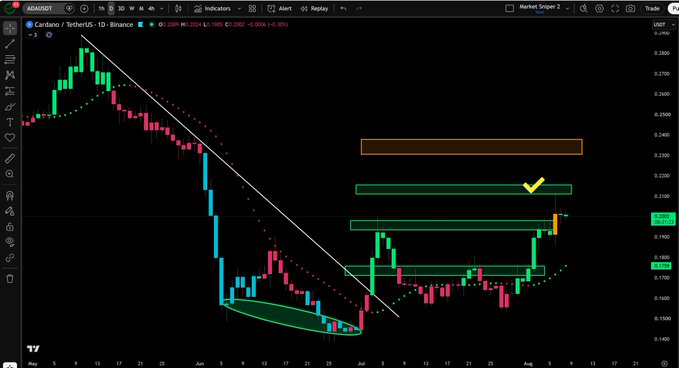Open the forecasting and measurement tools
This screenshot has width=679, height=368.
[10, 91]
